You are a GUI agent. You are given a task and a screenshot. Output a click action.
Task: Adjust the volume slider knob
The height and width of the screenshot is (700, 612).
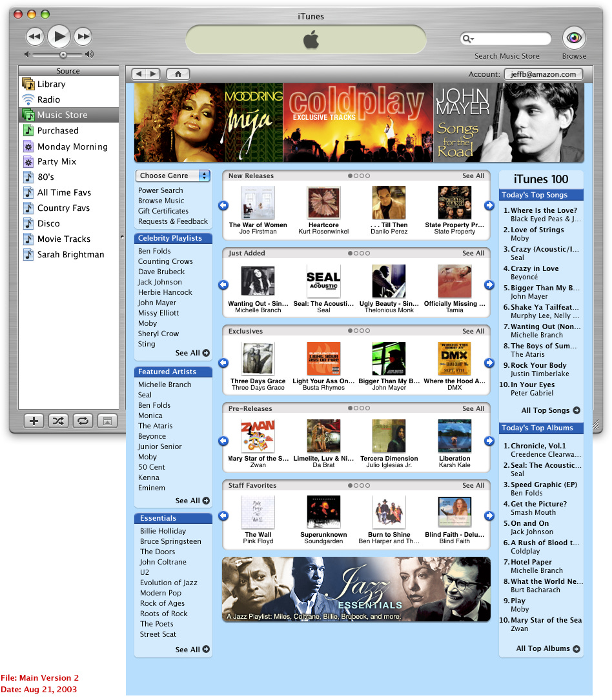[x=63, y=54]
